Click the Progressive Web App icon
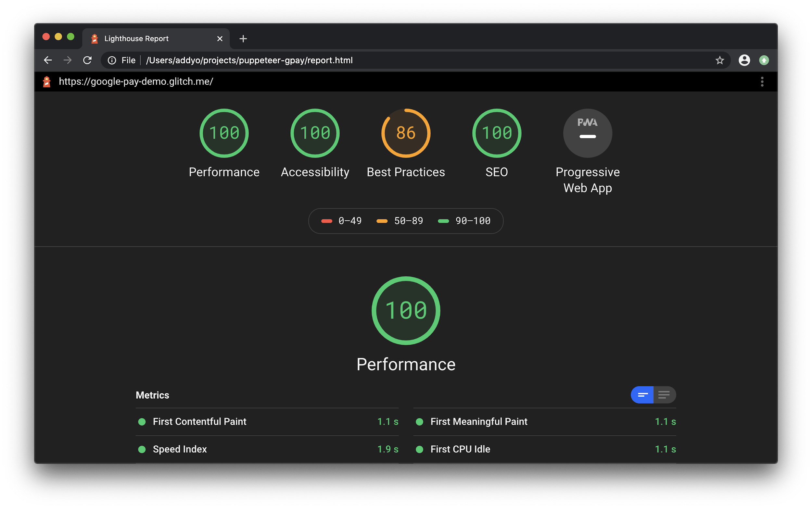 pyautogui.click(x=587, y=131)
